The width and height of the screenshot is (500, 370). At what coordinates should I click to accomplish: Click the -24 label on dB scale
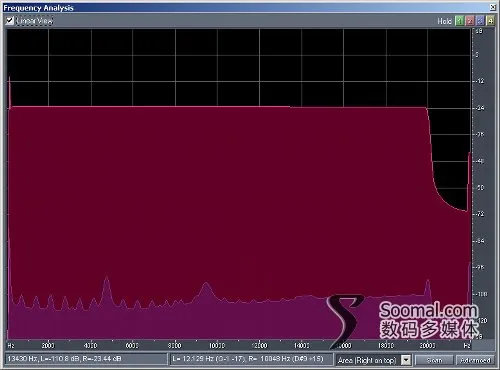point(480,108)
